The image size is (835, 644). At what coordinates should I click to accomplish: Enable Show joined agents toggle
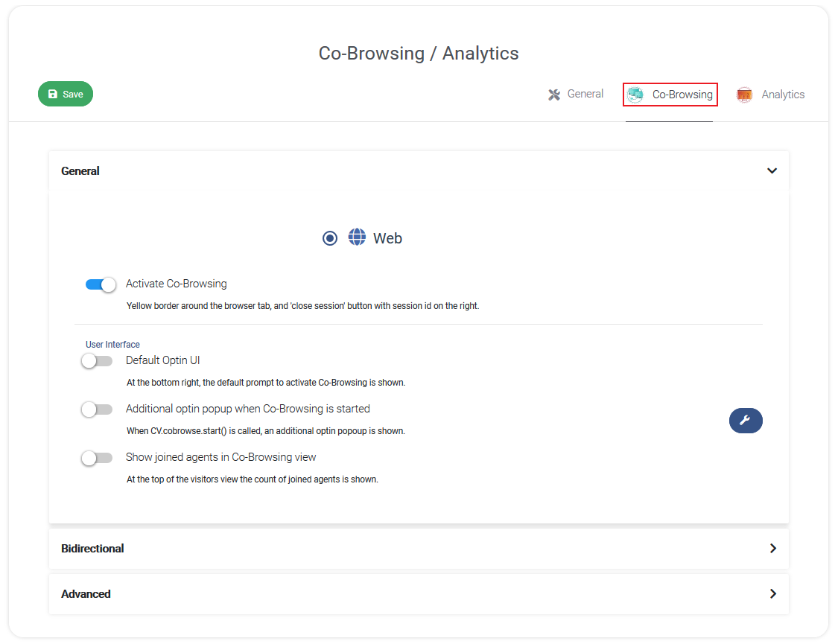coord(97,458)
